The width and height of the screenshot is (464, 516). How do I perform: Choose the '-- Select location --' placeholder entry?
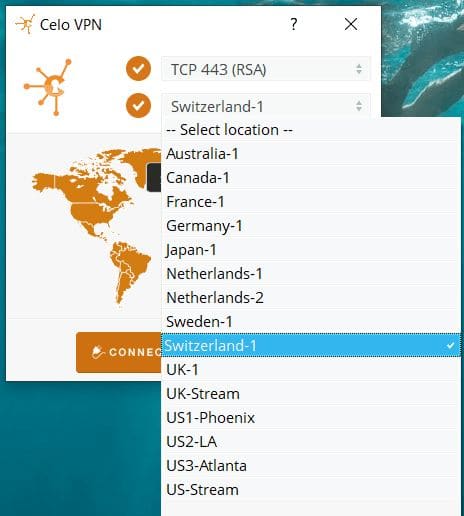click(x=311, y=130)
